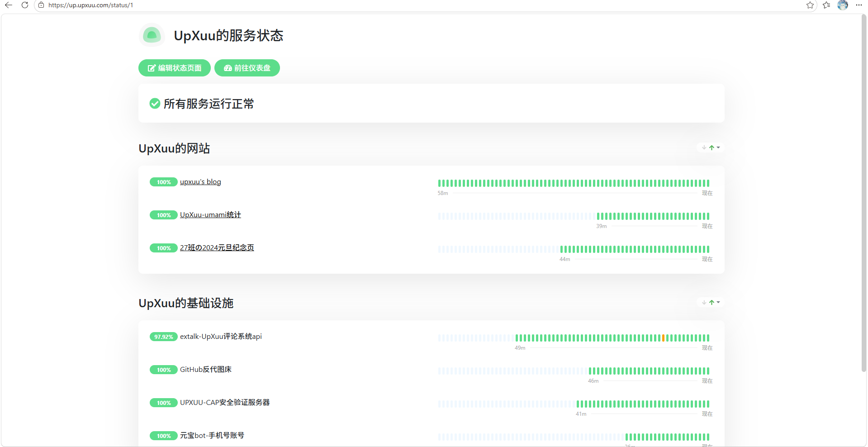Open sort dropdown for UpXuu的网站 group
Image resolution: width=868 pixels, height=447 pixels.
[x=711, y=147]
